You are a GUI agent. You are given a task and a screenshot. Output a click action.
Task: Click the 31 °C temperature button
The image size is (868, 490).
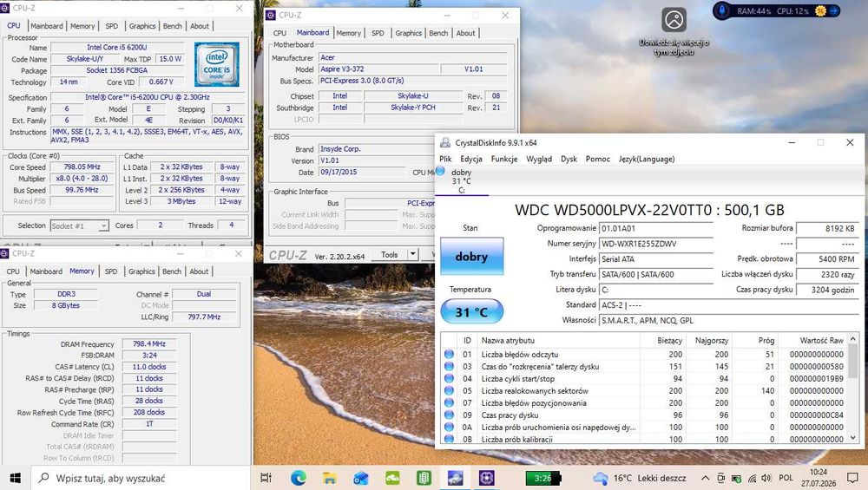471,311
